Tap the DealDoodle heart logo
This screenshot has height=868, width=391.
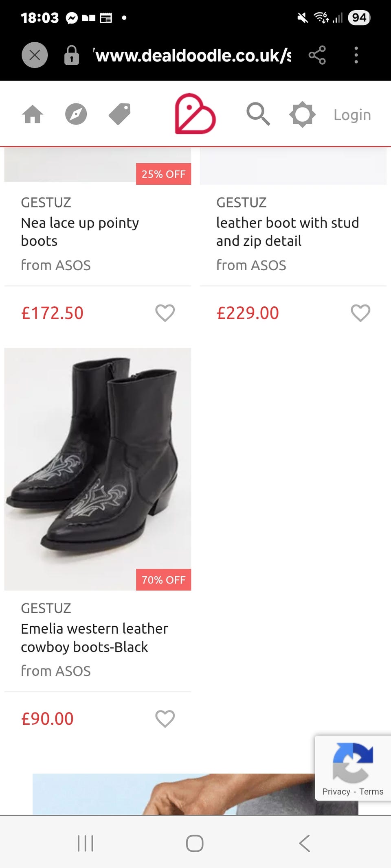point(195,114)
